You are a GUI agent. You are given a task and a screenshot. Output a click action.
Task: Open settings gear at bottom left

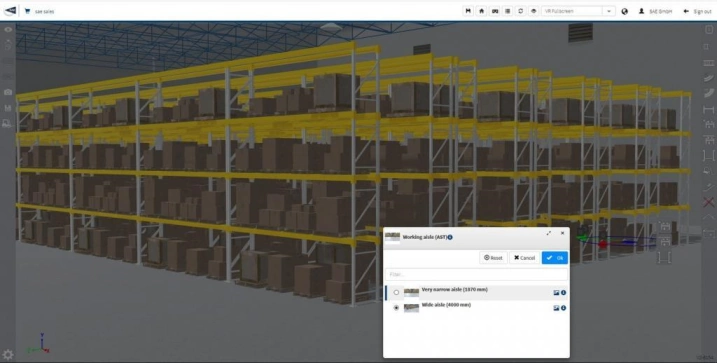click(x=8, y=354)
